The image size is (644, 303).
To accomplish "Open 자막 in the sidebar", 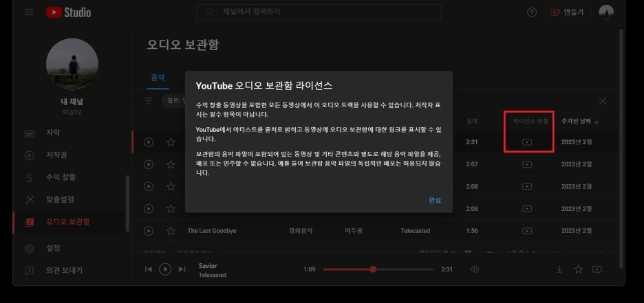I will click(53, 133).
